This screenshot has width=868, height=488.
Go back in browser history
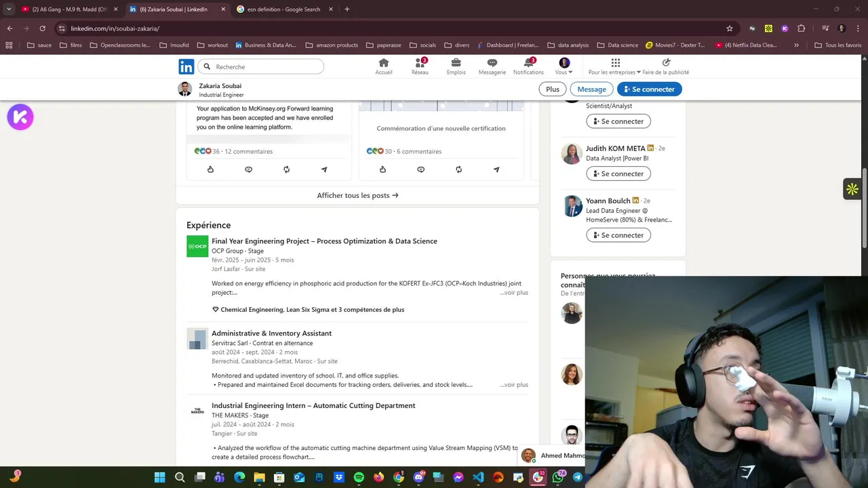click(9, 28)
